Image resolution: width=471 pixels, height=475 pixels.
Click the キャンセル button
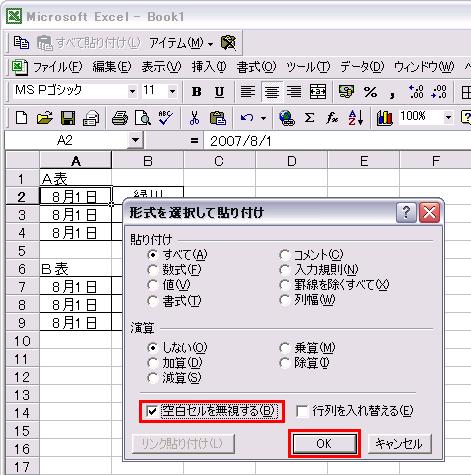click(399, 443)
